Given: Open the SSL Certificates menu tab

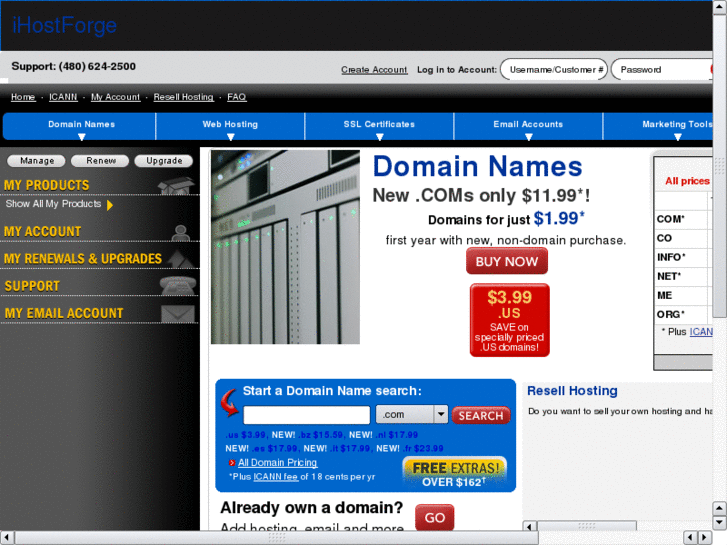Looking at the screenshot, I should coord(379,126).
